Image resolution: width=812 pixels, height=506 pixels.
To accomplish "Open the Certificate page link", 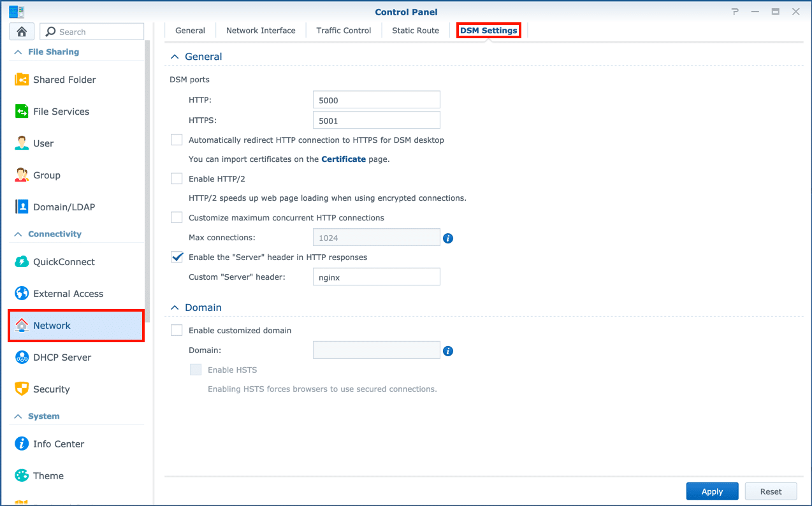I will 343,159.
